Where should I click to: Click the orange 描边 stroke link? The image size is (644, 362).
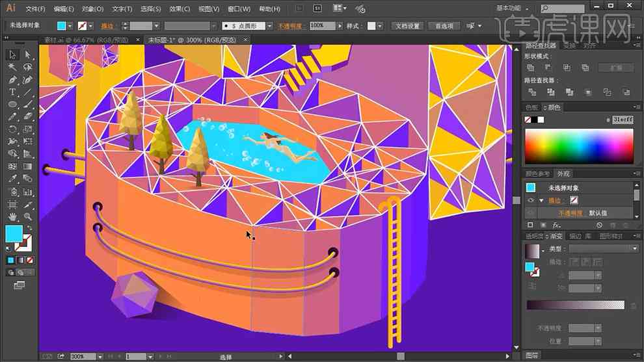click(x=107, y=26)
